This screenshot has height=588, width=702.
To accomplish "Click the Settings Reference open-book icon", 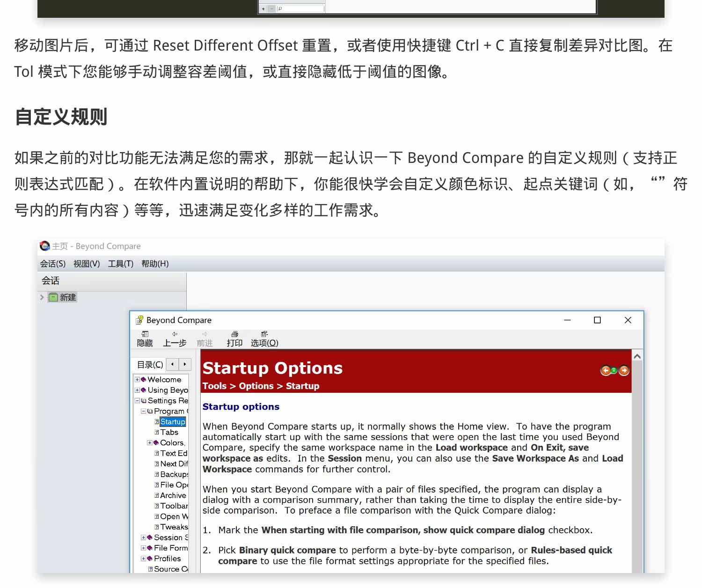I will coord(144,401).
